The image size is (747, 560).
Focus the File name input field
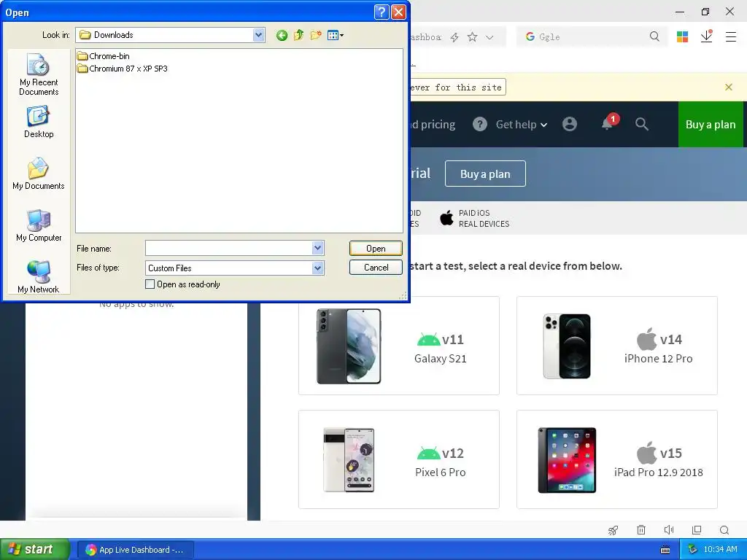coord(228,248)
